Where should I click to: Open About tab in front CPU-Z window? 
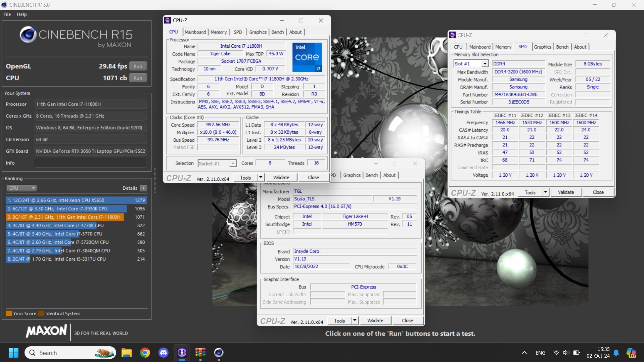pyautogui.click(x=295, y=32)
